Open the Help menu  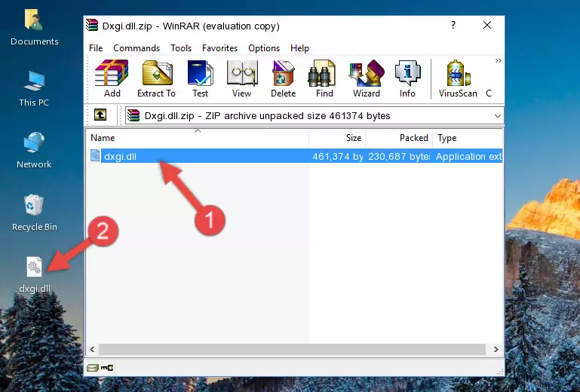coord(299,48)
